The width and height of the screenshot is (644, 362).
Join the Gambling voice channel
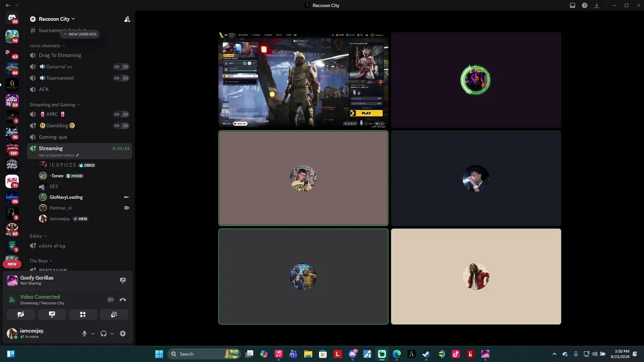pyautogui.click(x=79, y=126)
